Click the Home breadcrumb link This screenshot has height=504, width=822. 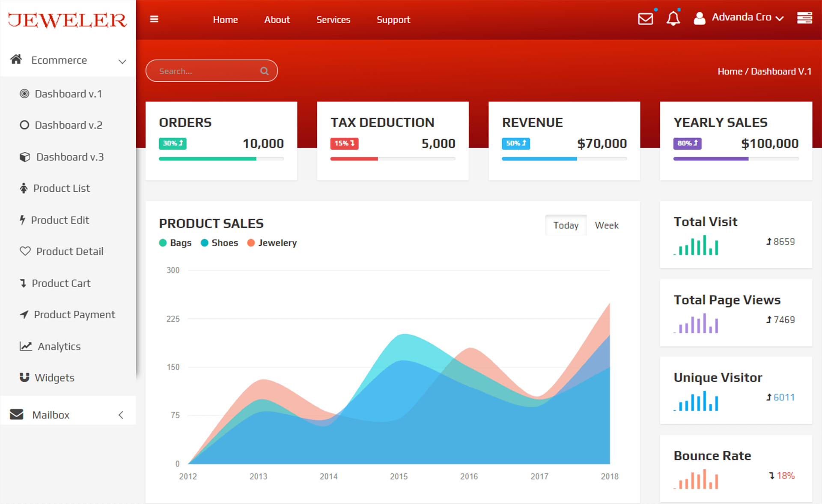click(x=730, y=71)
